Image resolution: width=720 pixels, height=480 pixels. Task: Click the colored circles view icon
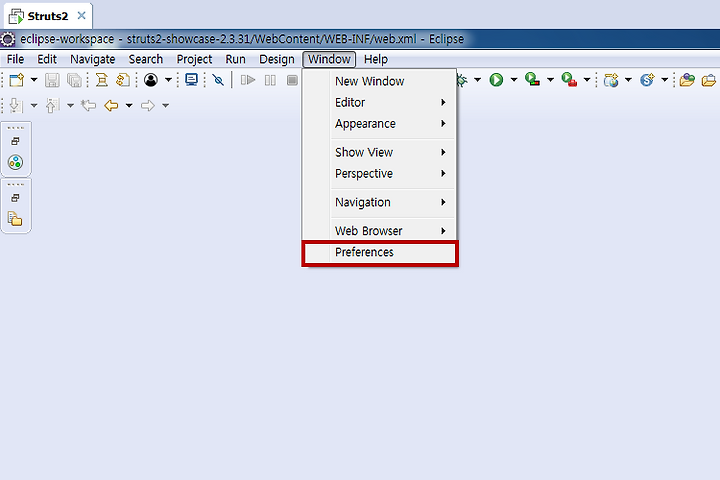pos(16,162)
